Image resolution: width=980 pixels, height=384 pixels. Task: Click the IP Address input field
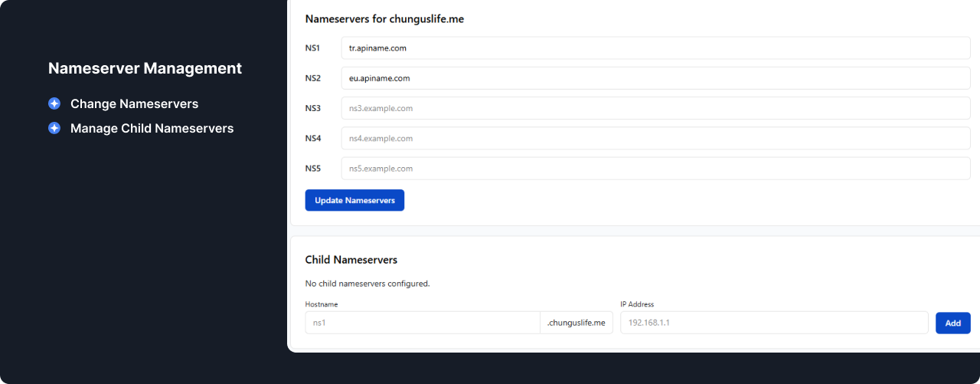pos(773,323)
